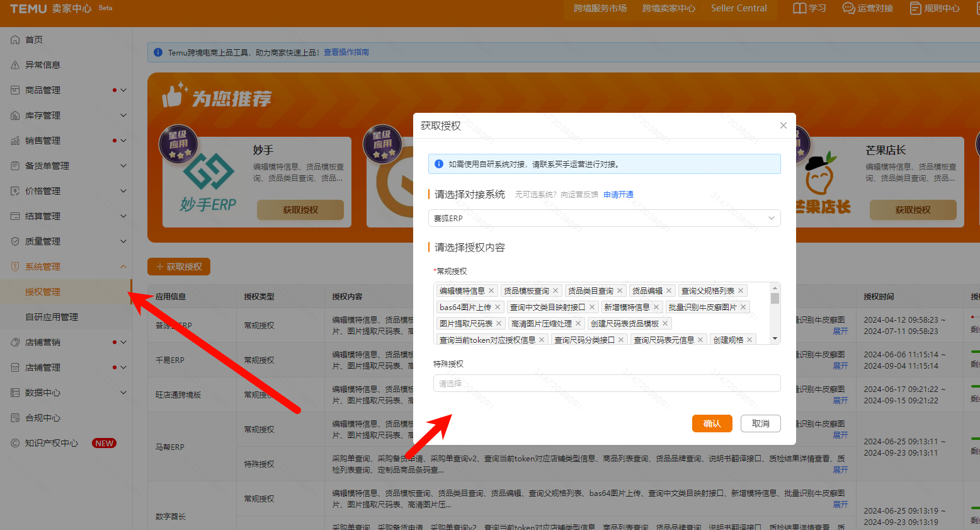Expand the 店铺营销 sidebar menu
Viewport: 980px width, 530px height.
(123, 342)
